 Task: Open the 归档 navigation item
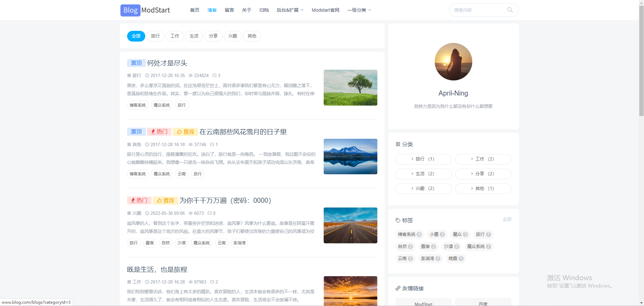click(264, 10)
